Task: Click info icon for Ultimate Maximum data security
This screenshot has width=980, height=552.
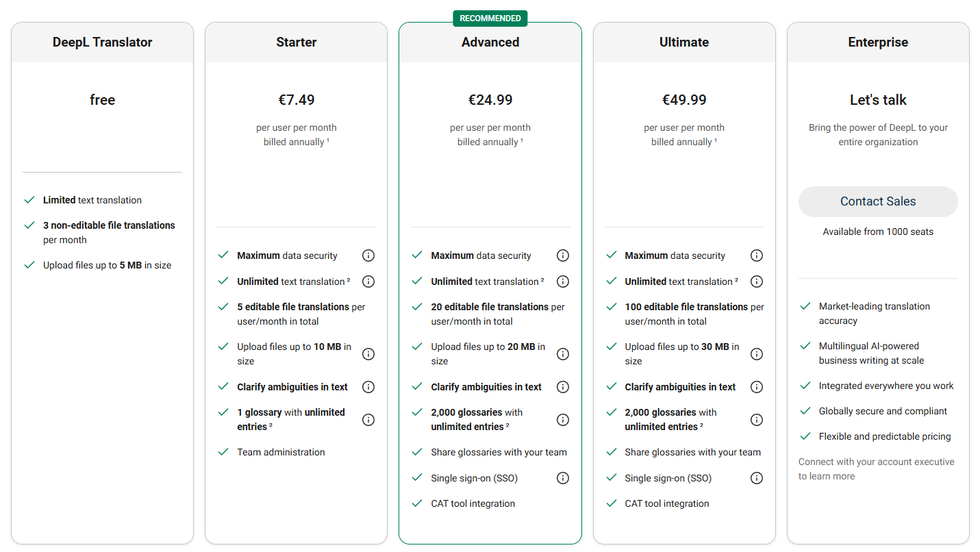Action: click(757, 255)
